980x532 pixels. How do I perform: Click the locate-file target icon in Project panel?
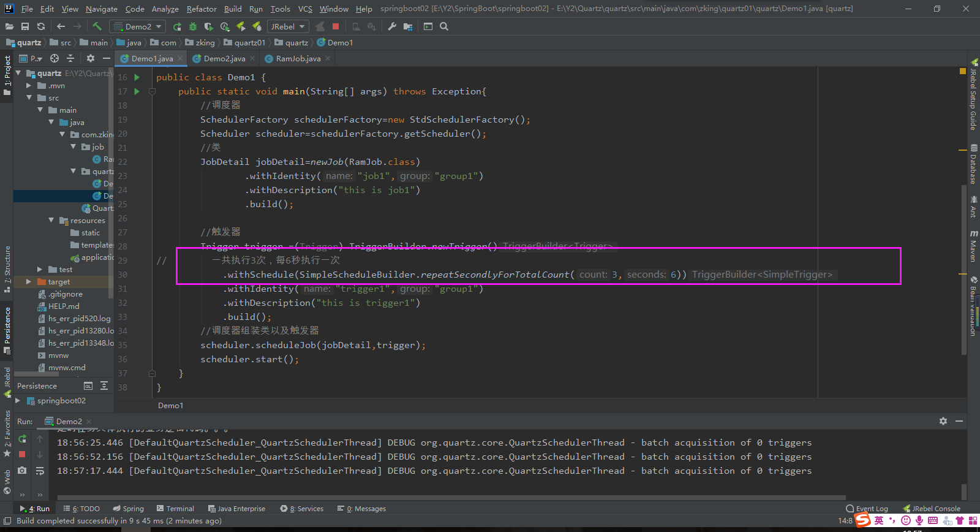click(x=55, y=58)
